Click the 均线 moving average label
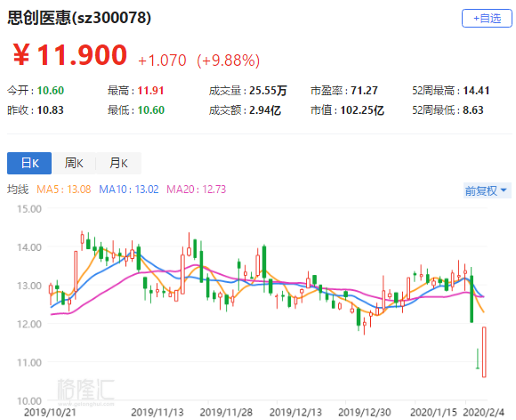 point(18,190)
